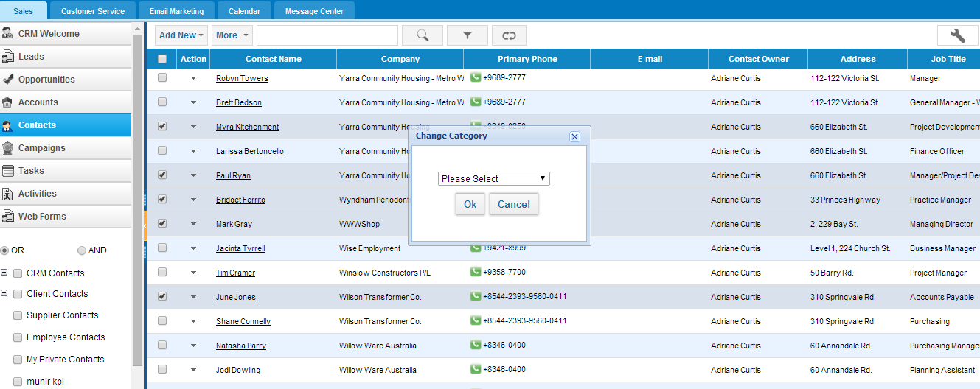This screenshot has width=980, height=389.
Task: Go to Opportunities in the sidebar
Action: click(x=66, y=80)
